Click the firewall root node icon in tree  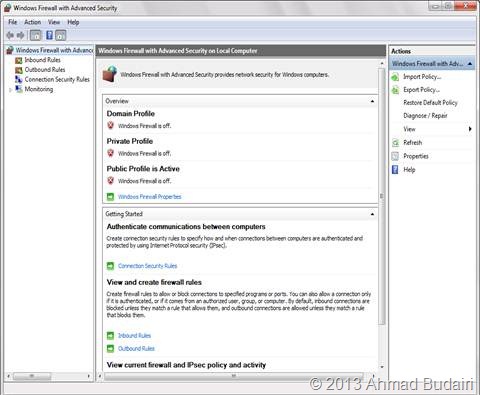[x=10, y=50]
